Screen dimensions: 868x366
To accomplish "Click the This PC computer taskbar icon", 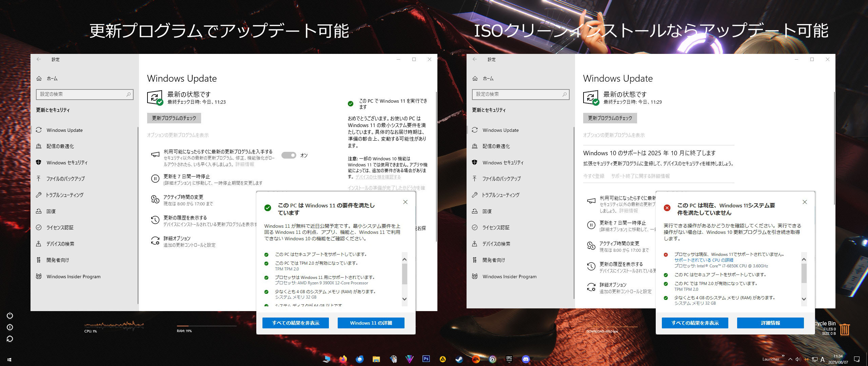I will tap(327, 359).
